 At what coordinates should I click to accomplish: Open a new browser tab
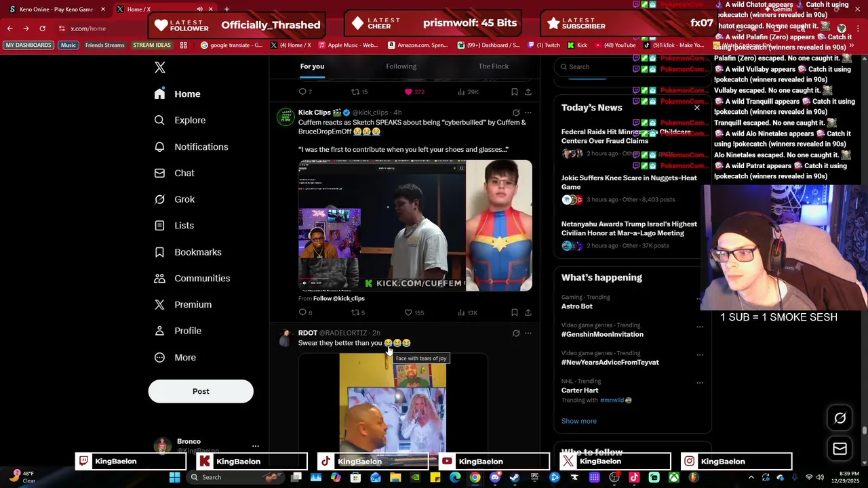pos(226,9)
